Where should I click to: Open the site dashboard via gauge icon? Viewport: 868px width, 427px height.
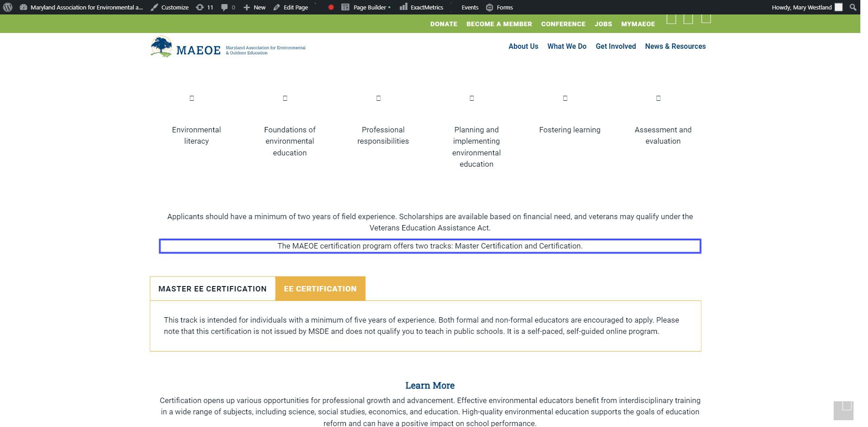tap(24, 7)
